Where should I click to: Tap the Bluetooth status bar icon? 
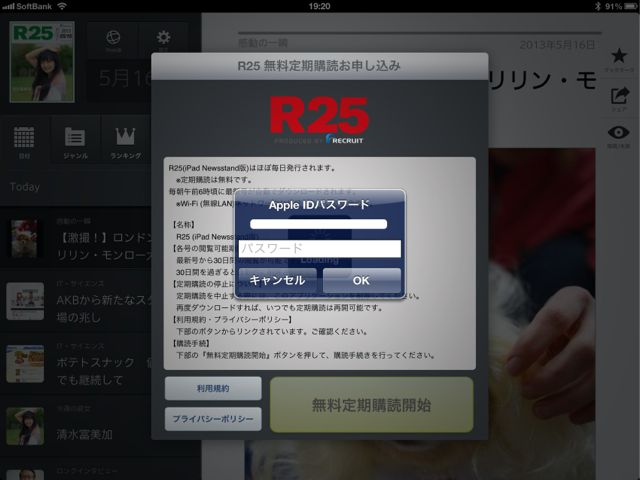tap(598, 6)
